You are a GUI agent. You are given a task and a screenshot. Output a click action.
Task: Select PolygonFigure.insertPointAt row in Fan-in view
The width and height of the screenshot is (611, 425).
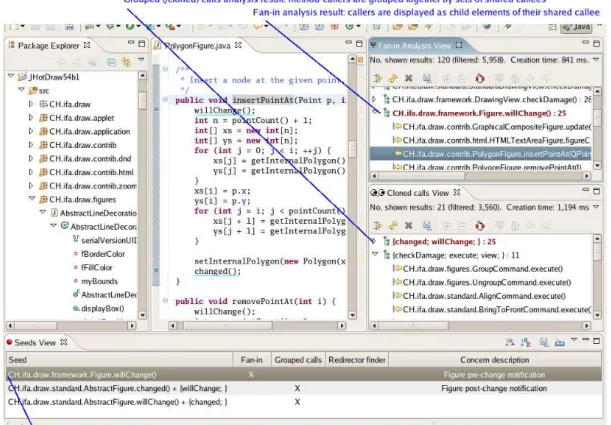[x=480, y=154]
